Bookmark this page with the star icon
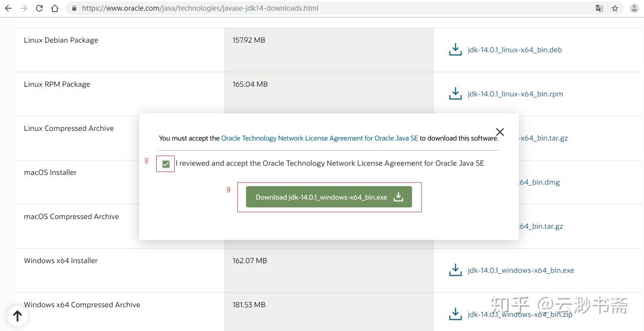Screen dimensions: 644x331 click(x=615, y=8)
